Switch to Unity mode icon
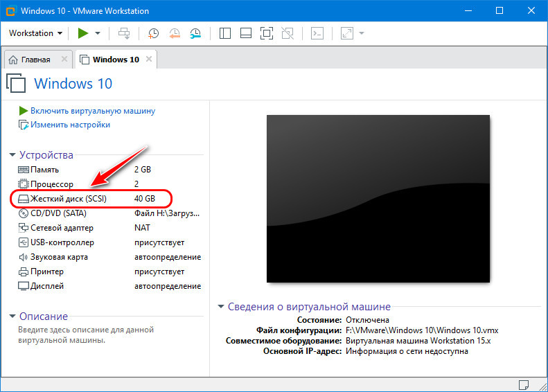 pos(288,33)
